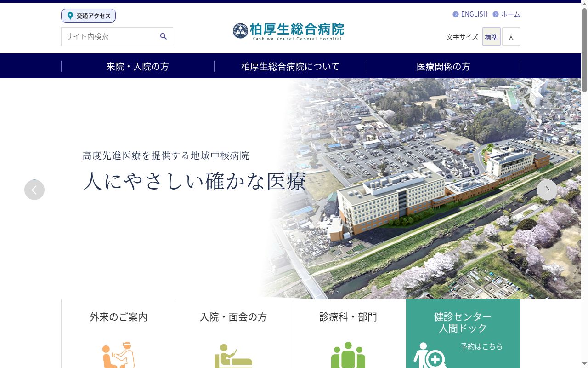
Task: Show previous slide with left arrow
Action: 34,190
